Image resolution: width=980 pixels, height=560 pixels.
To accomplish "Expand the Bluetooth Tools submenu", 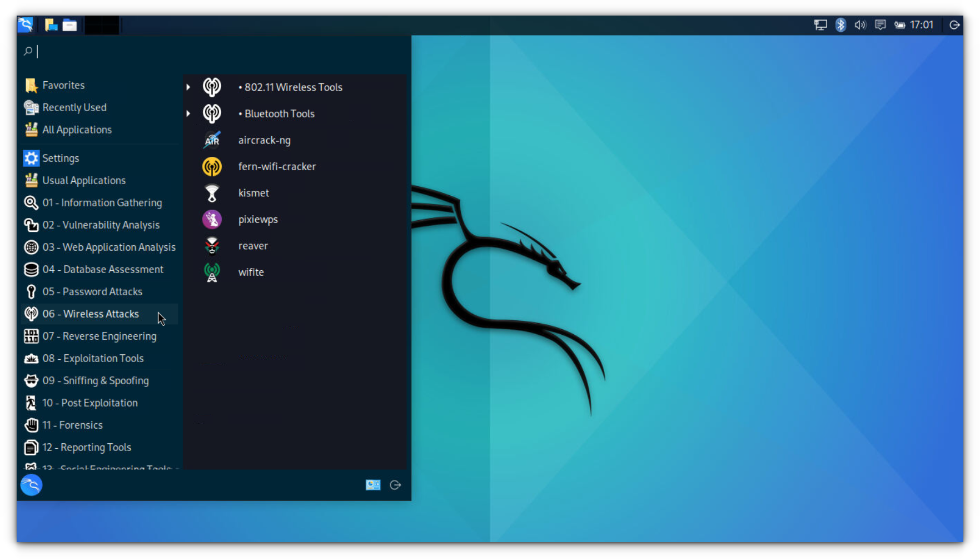I will pos(276,113).
